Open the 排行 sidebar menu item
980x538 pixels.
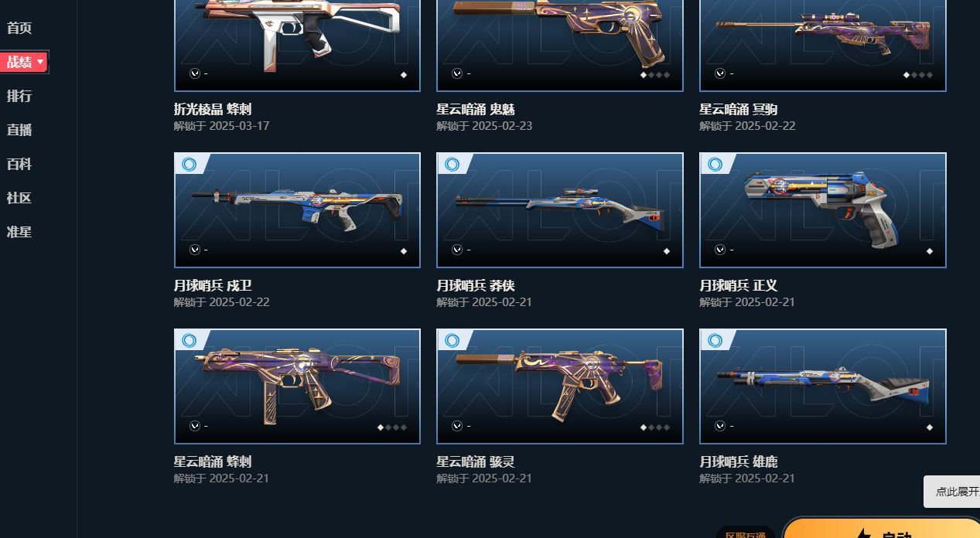point(19,96)
